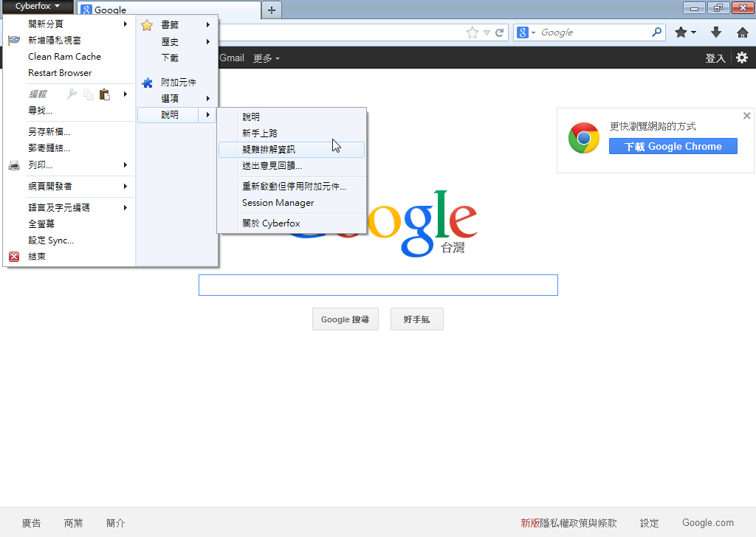
Task: Select 疑難排解資訊 in the help submenu
Action: [291, 149]
